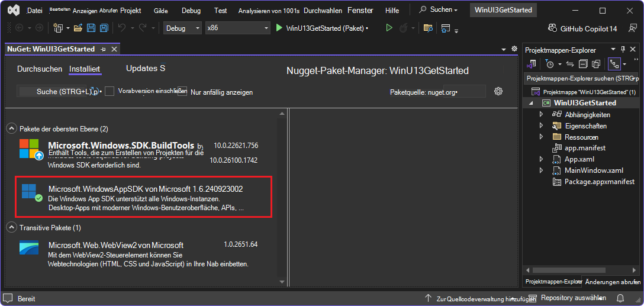Click the Projektmappen-Explorer suchen search field

pos(581,78)
